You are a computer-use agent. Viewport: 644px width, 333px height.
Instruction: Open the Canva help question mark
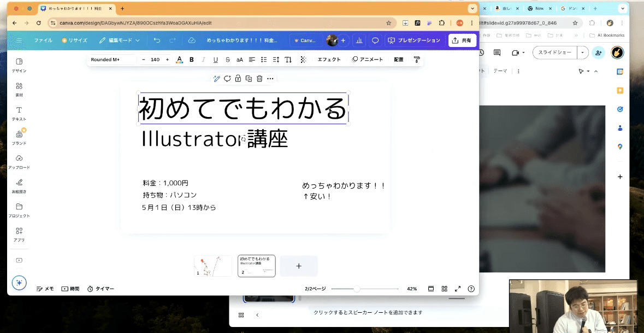click(471, 289)
